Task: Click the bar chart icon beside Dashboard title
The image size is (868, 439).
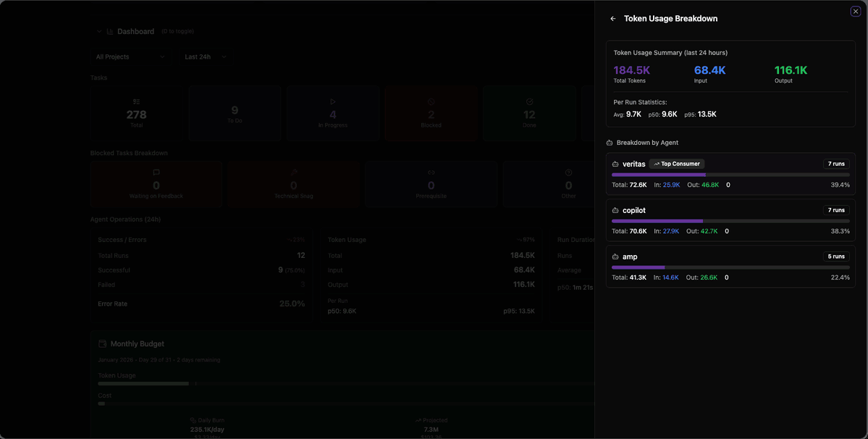Action: 110,31
